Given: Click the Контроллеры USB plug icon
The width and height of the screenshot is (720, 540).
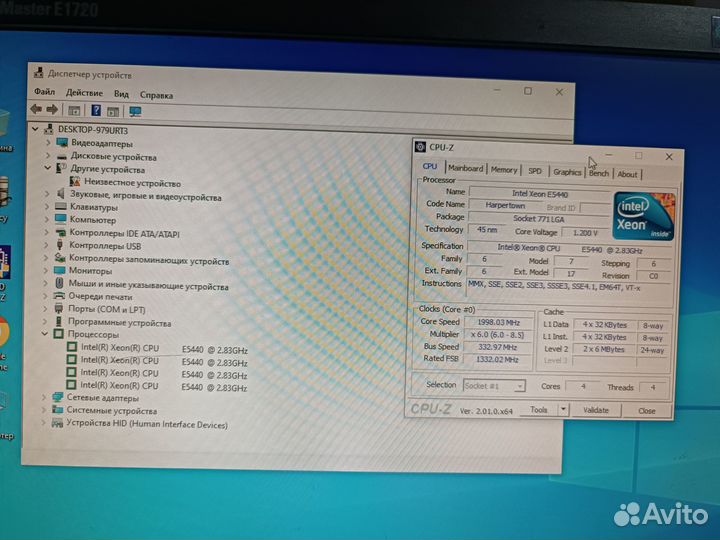Looking at the screenshot, I should (60, 245).
